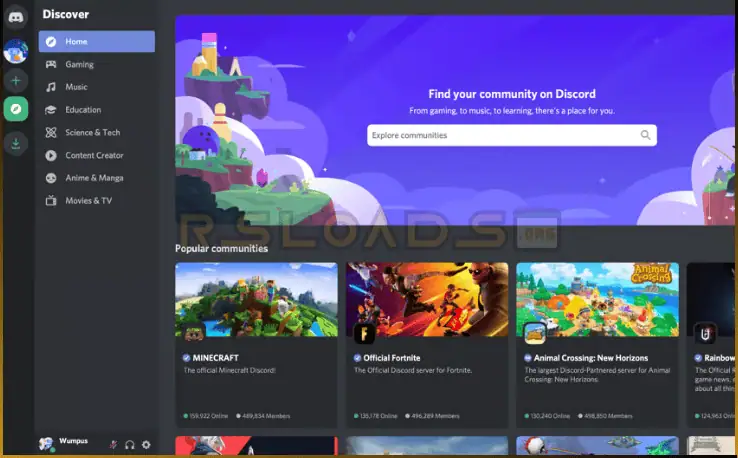The image size is (738, 458).
Task: Click the "Discover" sidebar heading
Action: tap(65, 15)
